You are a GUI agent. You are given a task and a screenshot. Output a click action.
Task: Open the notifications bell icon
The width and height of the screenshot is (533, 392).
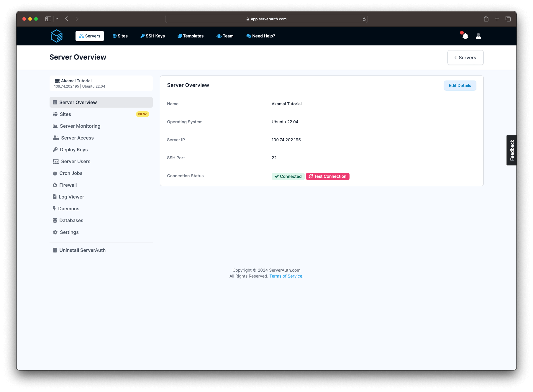pos(465,36)
